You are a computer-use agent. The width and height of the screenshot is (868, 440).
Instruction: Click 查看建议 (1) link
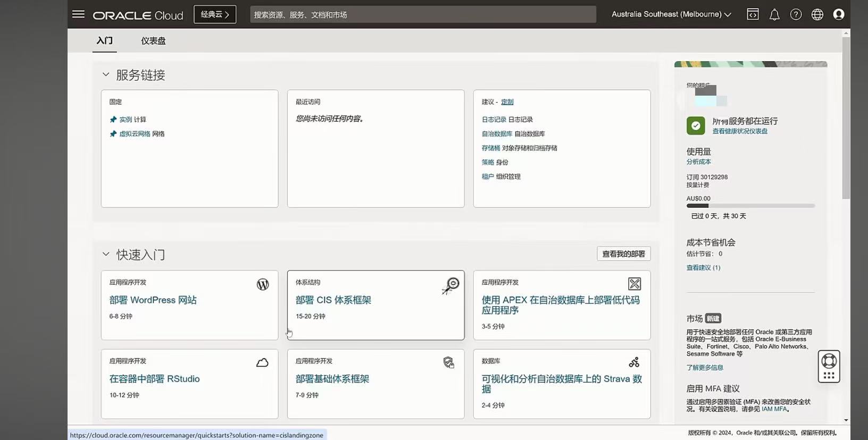[703, 268]
